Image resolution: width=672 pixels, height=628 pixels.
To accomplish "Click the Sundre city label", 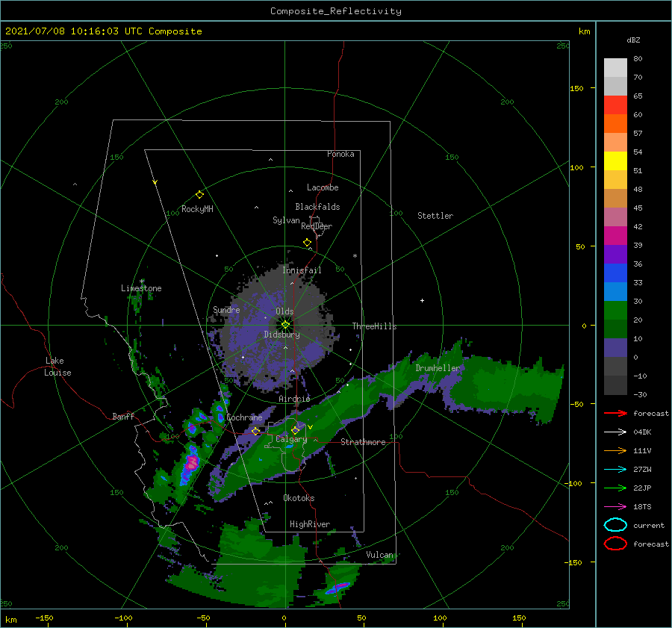I will pos(226,309).
